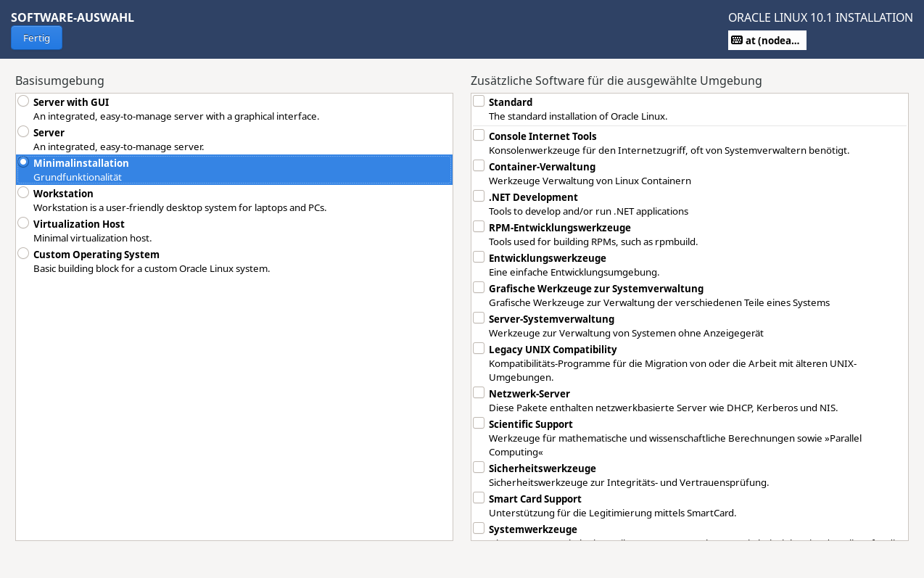Viewport: 924px width, 578px height.
Task: Enable Smart Card Support
Action: [478, 497]
